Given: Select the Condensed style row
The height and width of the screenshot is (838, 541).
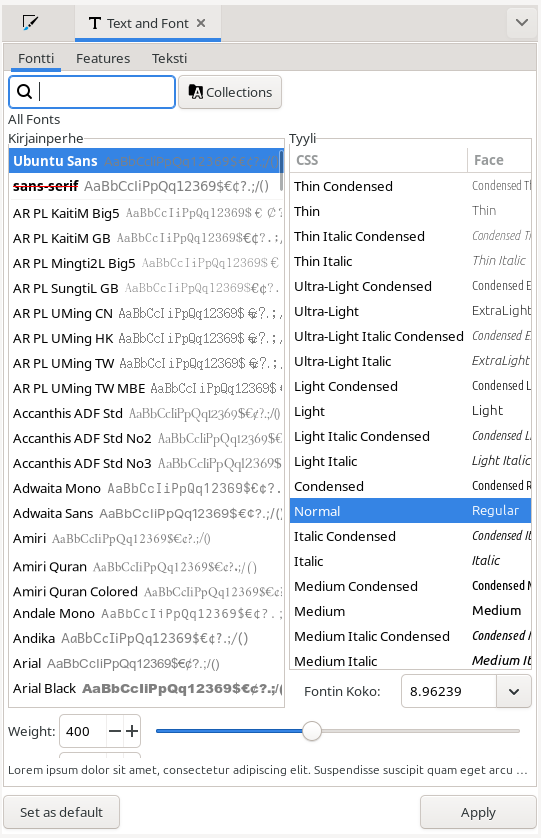Looking at the screenshot, I should click(x=411, y=486).
